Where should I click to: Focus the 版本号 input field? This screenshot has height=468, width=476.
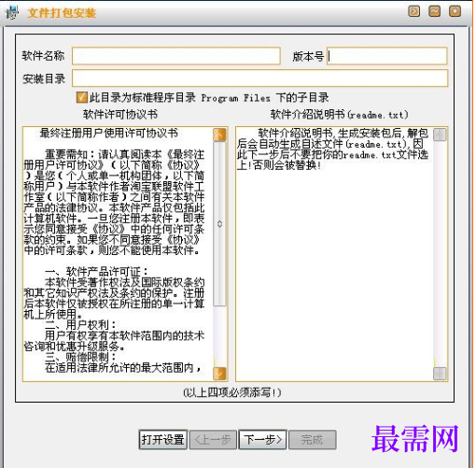click(387, 56)
